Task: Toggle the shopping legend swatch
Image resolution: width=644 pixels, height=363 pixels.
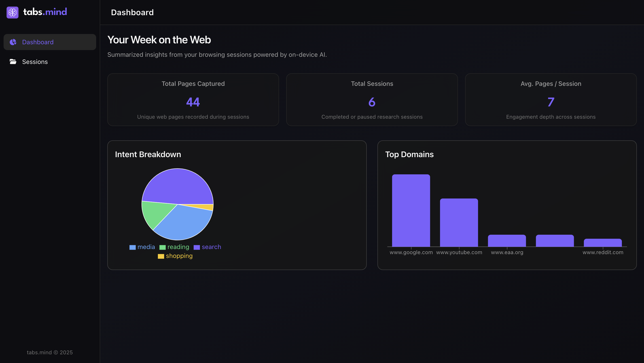Action: tap(161, 256)
